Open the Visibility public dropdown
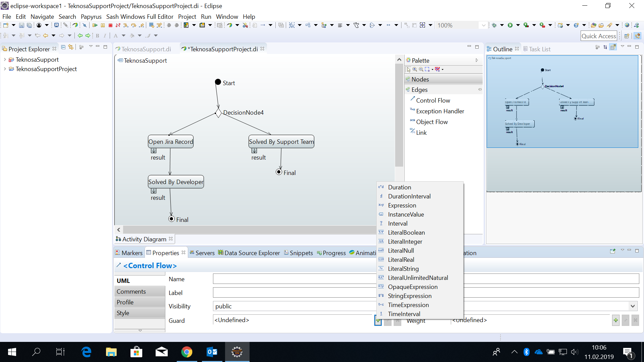 (633, 306)
